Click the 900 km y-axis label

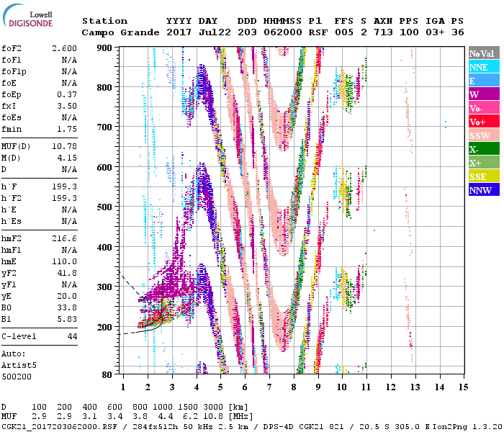[105, 48]
